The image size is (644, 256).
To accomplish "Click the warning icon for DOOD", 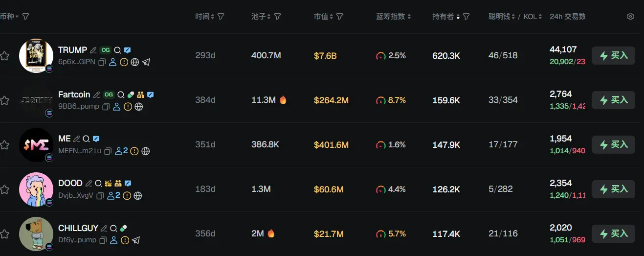I will pyautogui.click(x=127, y=196).
